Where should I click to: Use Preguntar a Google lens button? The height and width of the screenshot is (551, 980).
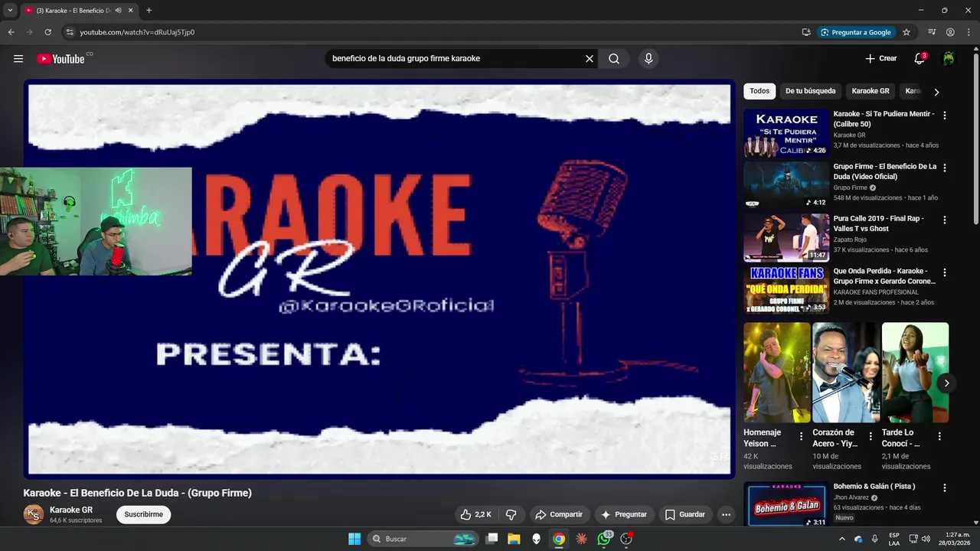point(856,32)
